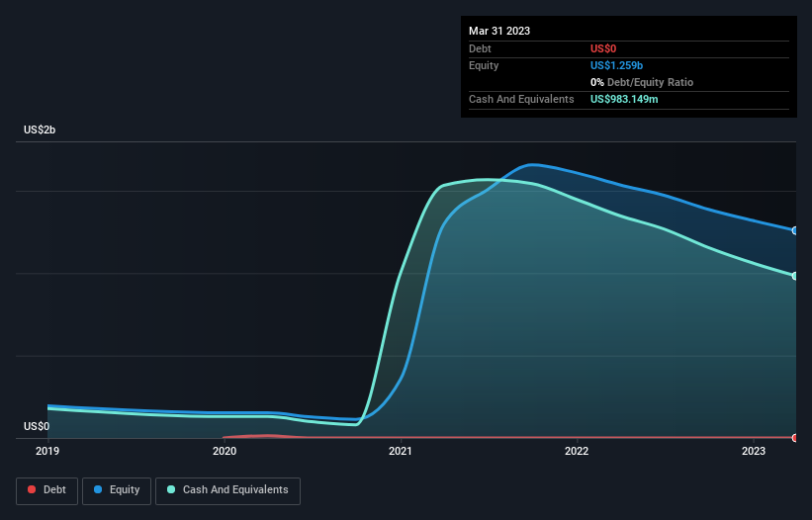Select the red Debt endpoint marker
Screen dimensions: 812x520
(x=795, y=438)
